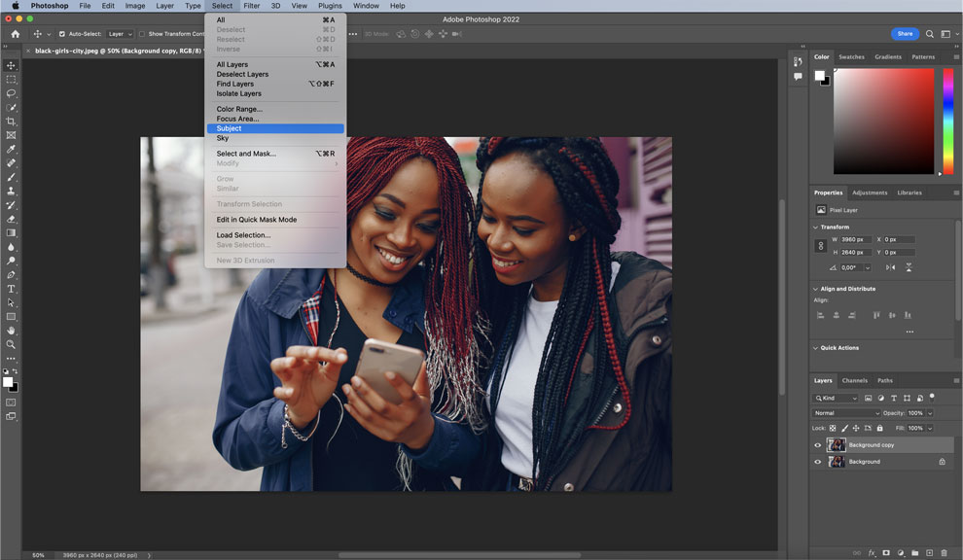
Task: Switch to the Channels tab
Action: coord(855,380)
